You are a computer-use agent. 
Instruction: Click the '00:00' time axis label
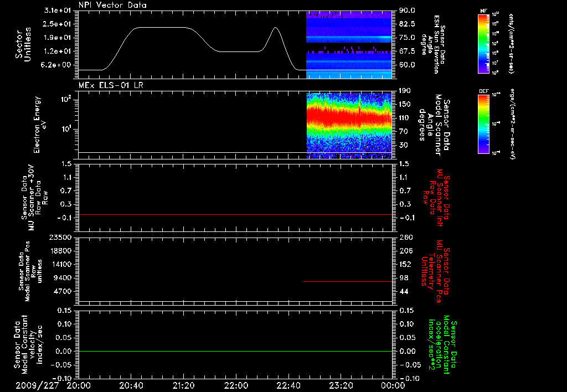point(393,385)
